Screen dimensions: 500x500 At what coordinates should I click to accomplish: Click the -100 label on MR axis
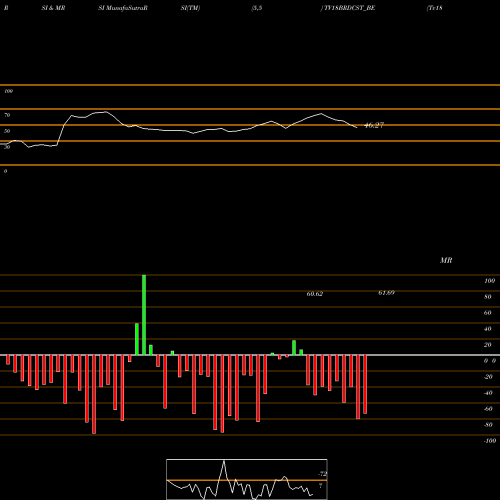click(490, 441)
